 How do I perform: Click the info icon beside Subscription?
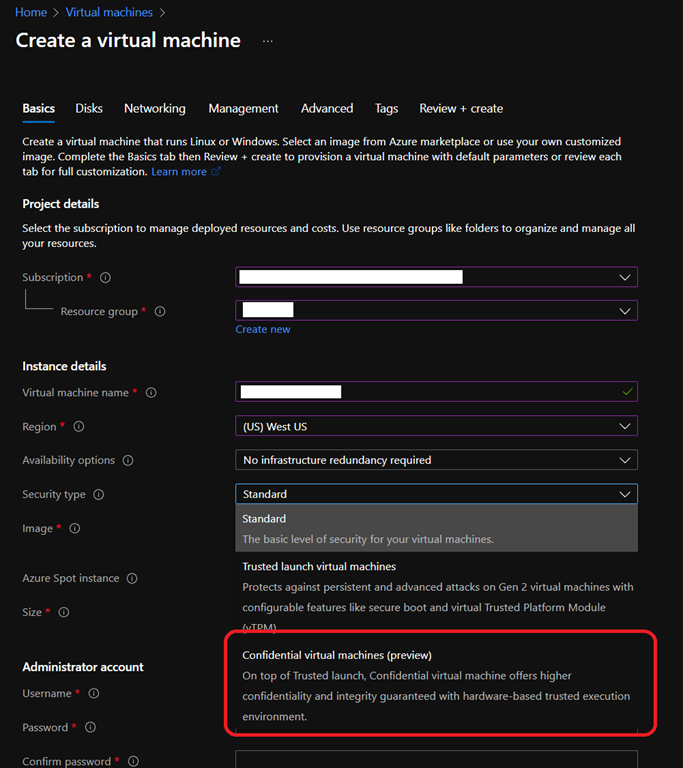coord(106,278)
